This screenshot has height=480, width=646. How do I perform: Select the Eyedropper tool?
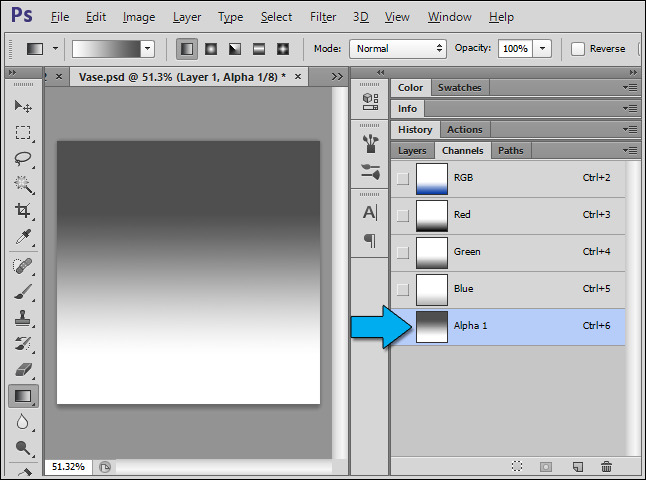click(23, 236)
